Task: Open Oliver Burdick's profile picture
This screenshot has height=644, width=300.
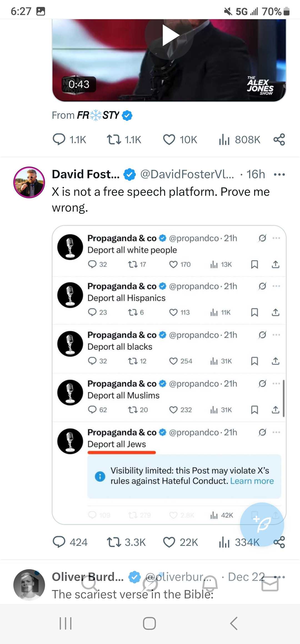Action: (x=29, y=584)
